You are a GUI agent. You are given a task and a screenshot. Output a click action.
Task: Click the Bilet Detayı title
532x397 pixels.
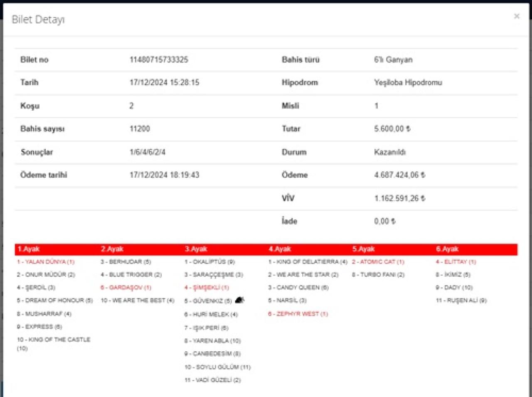pos(38,20)
